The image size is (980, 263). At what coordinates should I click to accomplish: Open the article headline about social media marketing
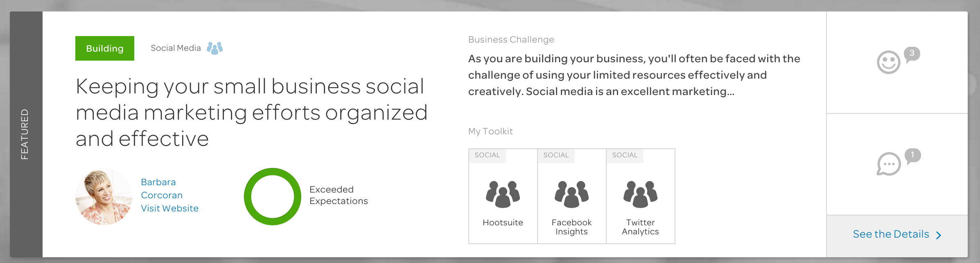tap(251, 112)
